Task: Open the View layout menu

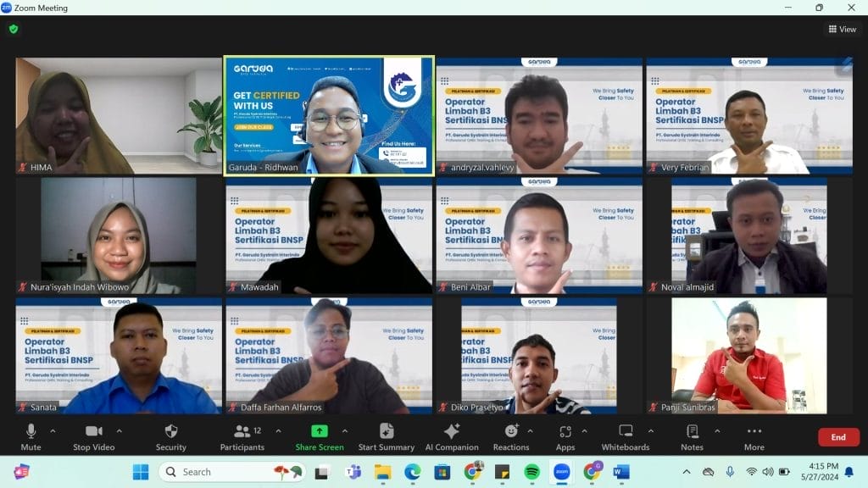Action: pyautogui.click(x=842, y=29)
